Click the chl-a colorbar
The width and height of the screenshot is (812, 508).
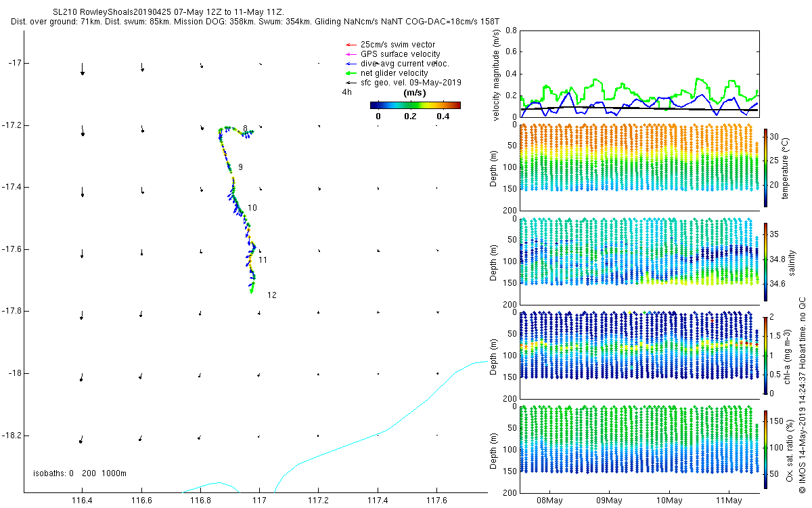pos(766,355)
